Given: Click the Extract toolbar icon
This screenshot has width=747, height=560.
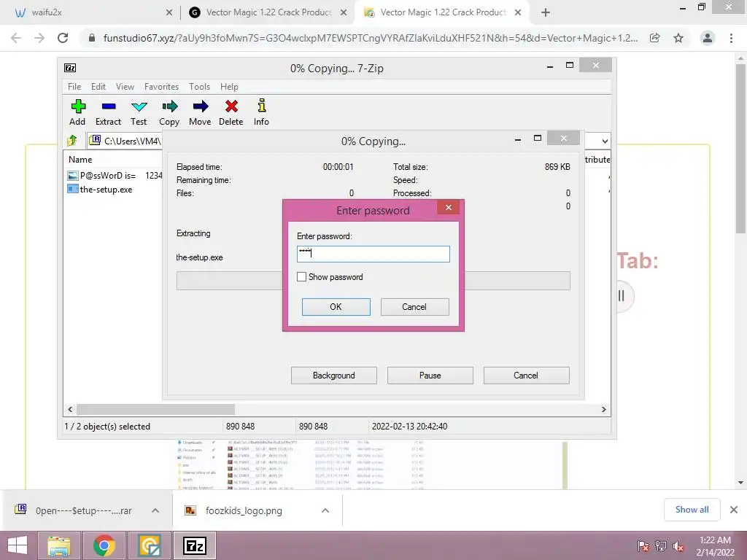Looking at the screenshot, I should click(109, 106).
